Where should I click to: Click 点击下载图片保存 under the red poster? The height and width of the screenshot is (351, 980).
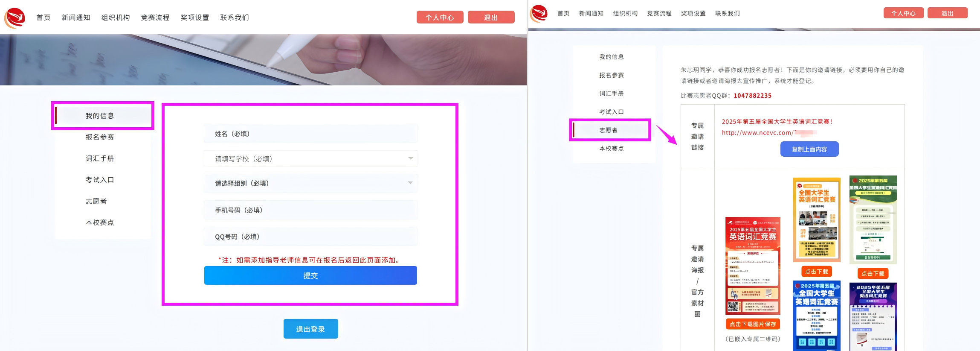point(753,324)
